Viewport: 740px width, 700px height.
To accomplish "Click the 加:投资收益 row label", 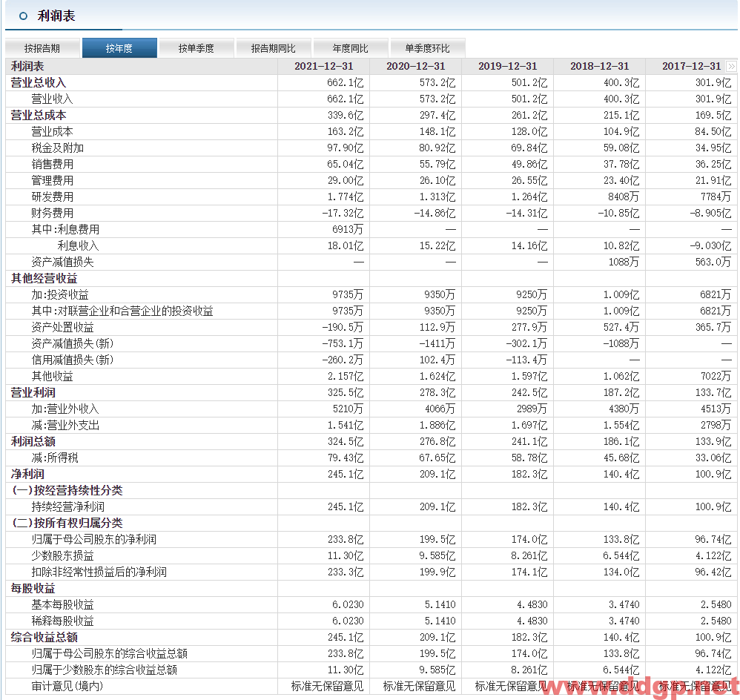I will coord(60,294).
